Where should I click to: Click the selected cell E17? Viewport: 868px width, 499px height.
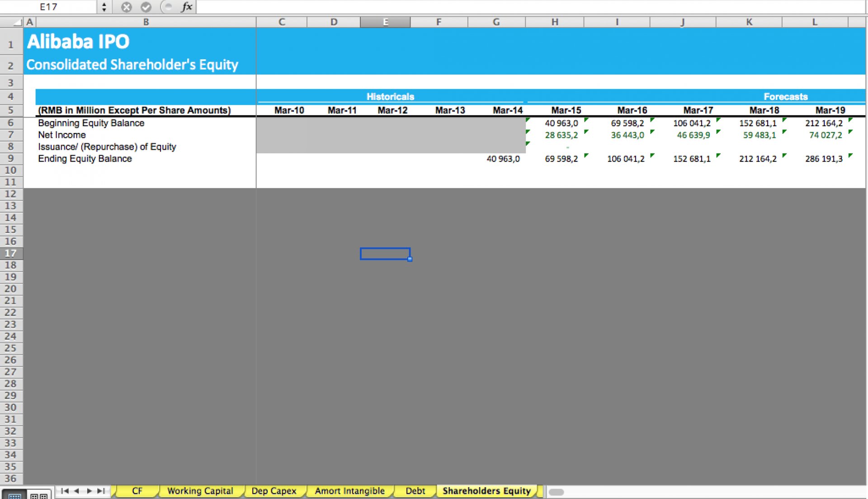pyautogui.click(x=385, y=253)
